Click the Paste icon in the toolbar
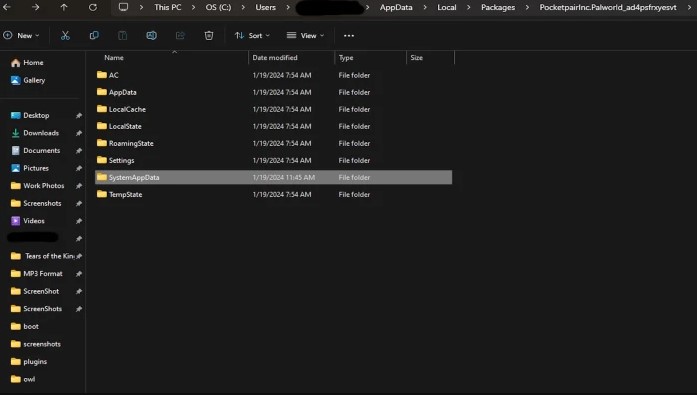 click(122, 36)
